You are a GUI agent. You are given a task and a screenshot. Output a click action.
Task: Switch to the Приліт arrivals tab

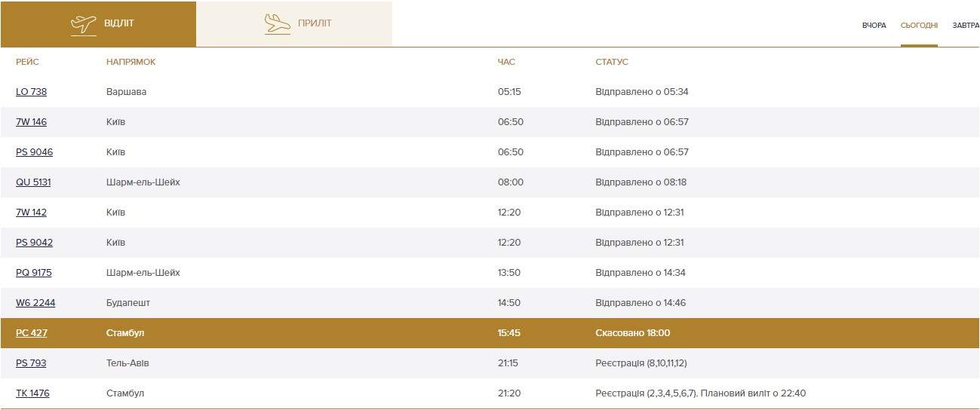pyautogui.click(x=315, y=23)
